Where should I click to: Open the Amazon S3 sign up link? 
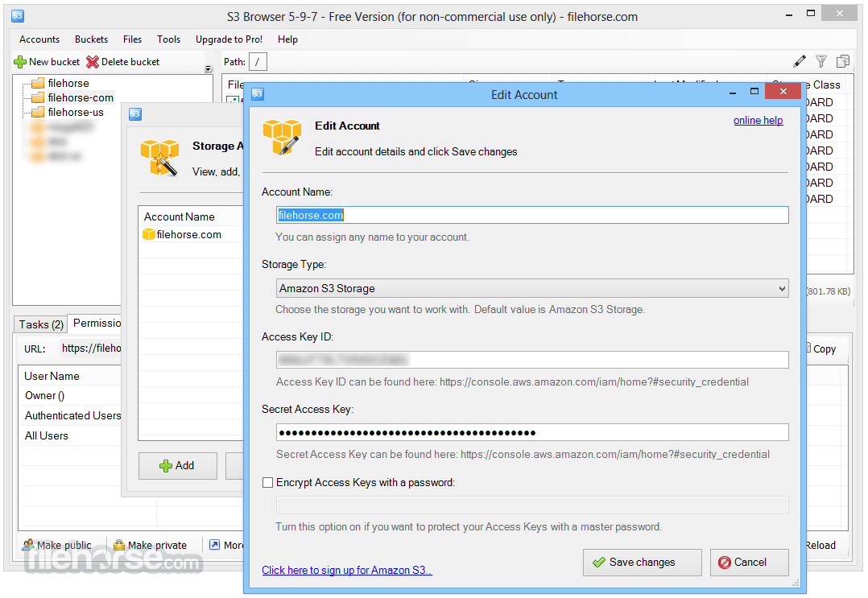pyautogui.click(x=346, y=571)
